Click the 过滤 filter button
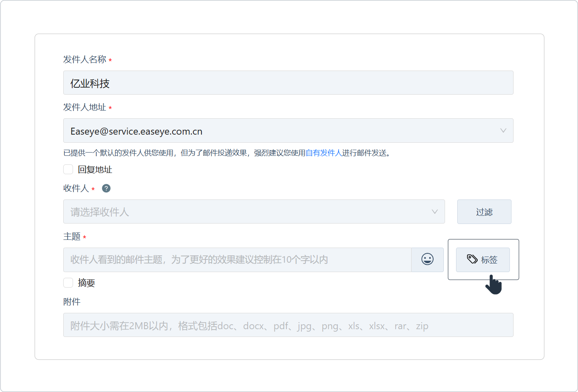 (x=484, y=212)
